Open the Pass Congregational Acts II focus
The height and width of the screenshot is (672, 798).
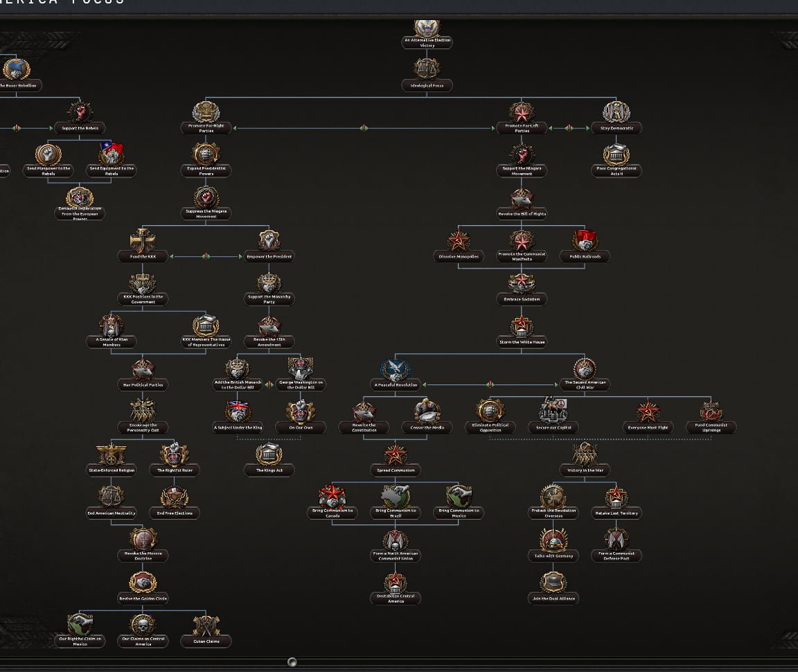tap(617, 160)
